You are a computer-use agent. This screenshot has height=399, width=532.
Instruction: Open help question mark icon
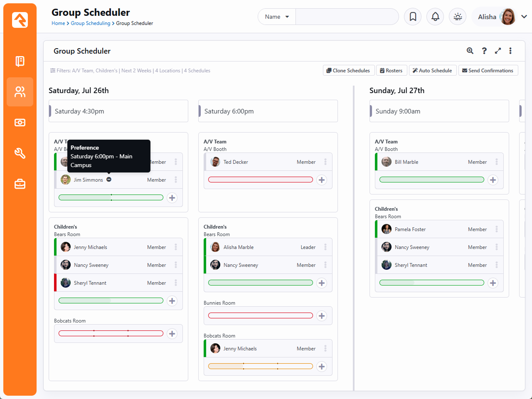tap(484, 51)
